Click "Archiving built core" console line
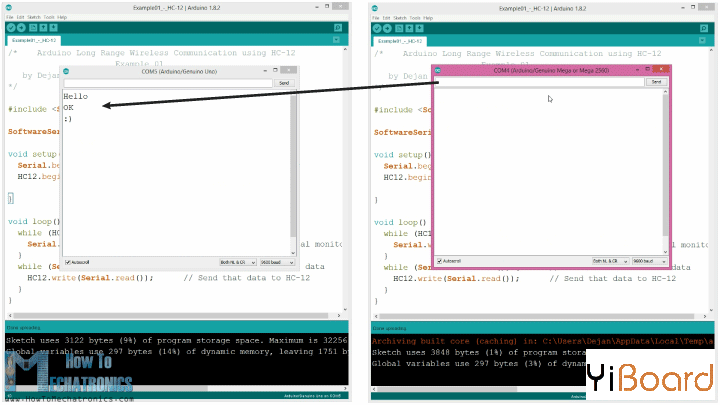This screenshot has width=720, height=405. [x=543, y=341]
